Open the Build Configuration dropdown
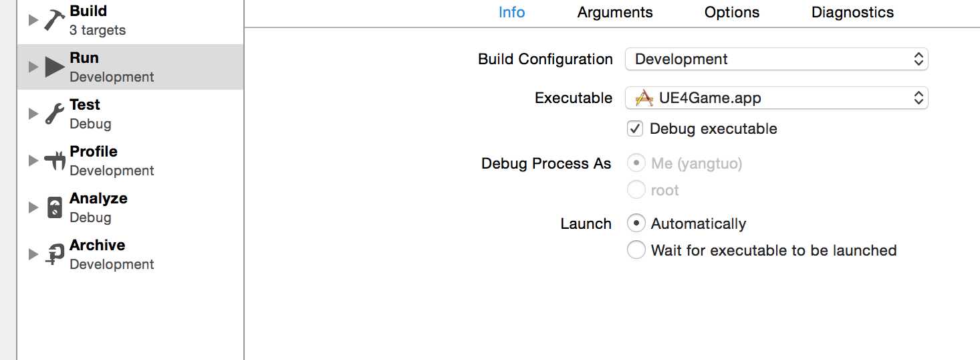 (776, 59)
